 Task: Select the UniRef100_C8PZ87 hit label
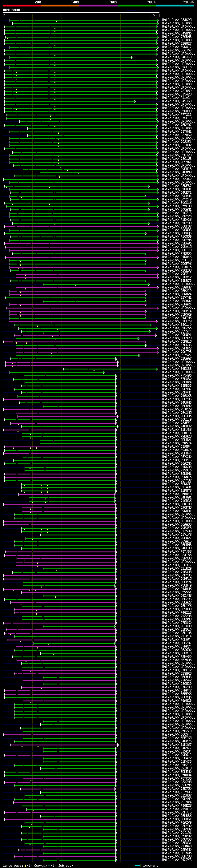coord(177,643)
